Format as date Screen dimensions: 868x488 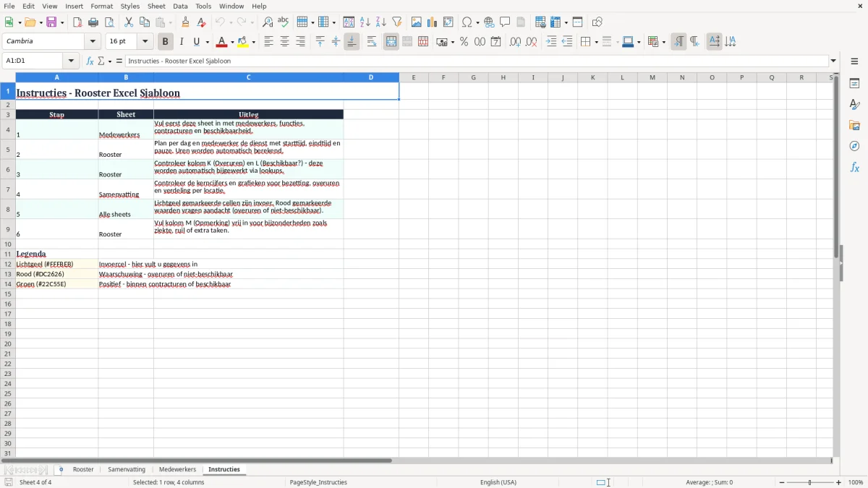click(x=495, y=42)
